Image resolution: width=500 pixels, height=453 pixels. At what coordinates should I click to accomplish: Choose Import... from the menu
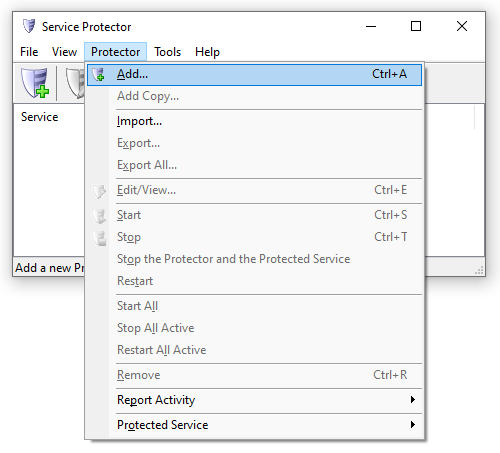[x=254, y=121]
